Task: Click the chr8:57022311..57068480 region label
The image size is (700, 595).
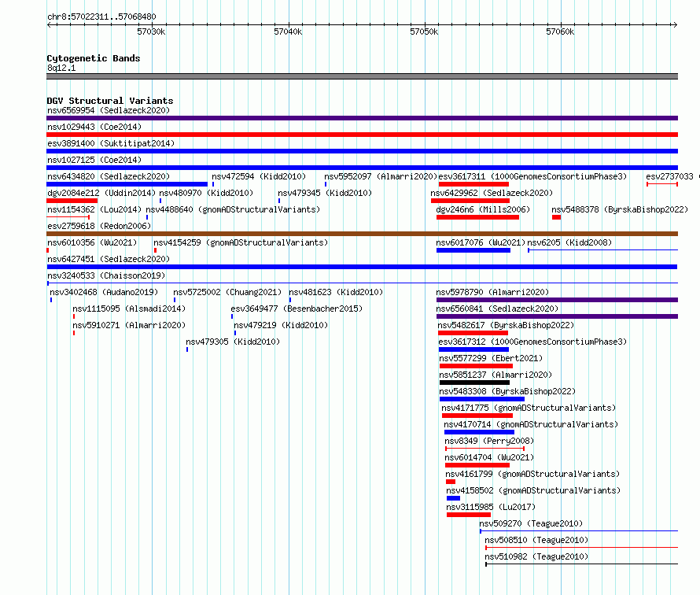Action: point(101,17)
